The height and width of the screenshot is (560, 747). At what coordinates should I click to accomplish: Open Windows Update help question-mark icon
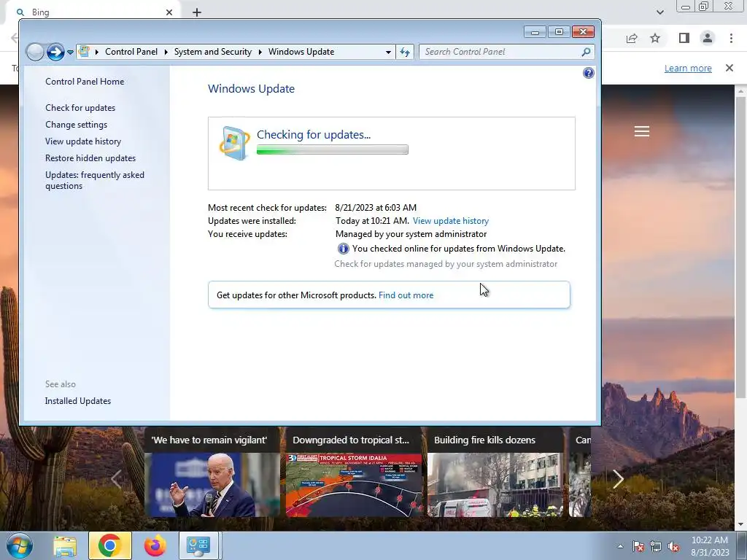point(589,73)
